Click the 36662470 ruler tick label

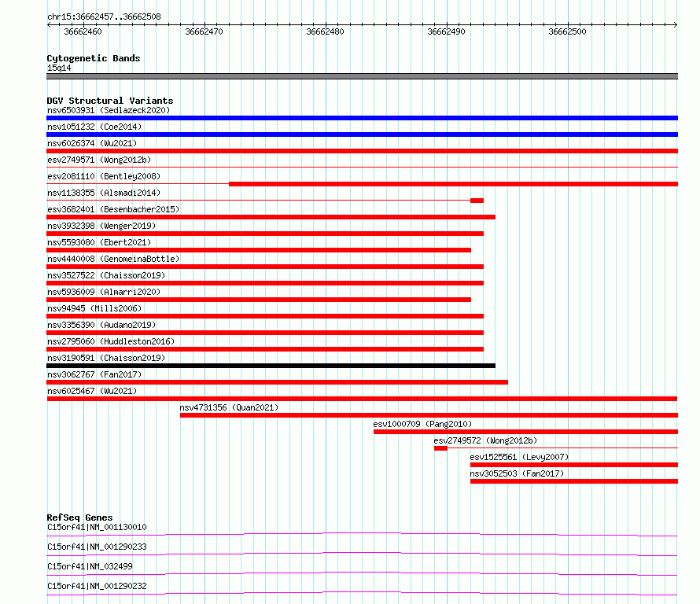click(204, 31)
